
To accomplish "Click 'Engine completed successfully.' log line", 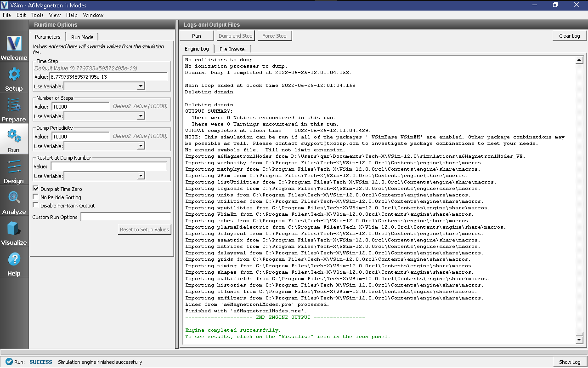I will coord(233,330).
